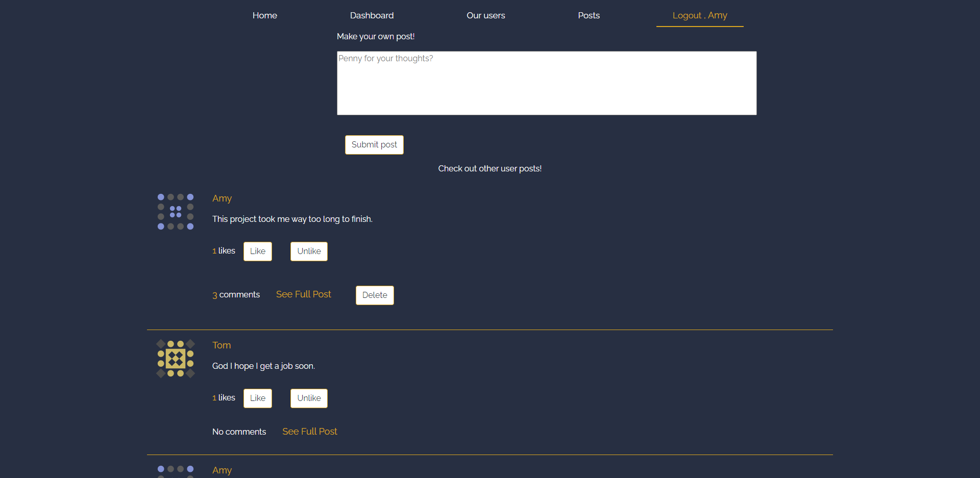This screenshot has width=980, height=478.
Task: Click the 'This project took me way too long' text
Action: pos(292,219)
